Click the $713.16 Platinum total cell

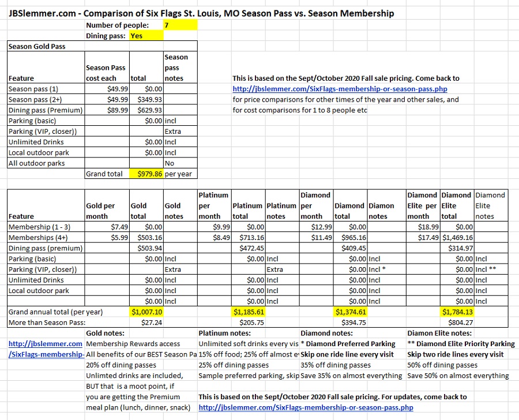(x=248, y=238)
